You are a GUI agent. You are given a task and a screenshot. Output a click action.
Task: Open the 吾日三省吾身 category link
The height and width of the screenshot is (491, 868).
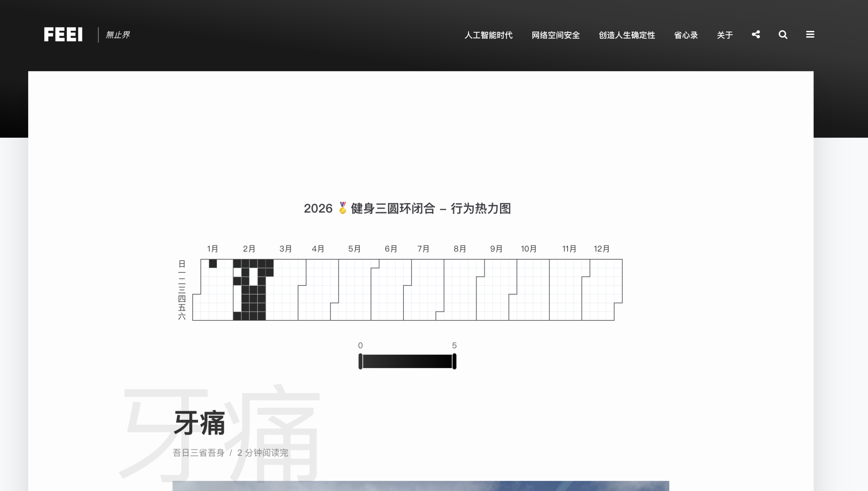tap(199, 453)
